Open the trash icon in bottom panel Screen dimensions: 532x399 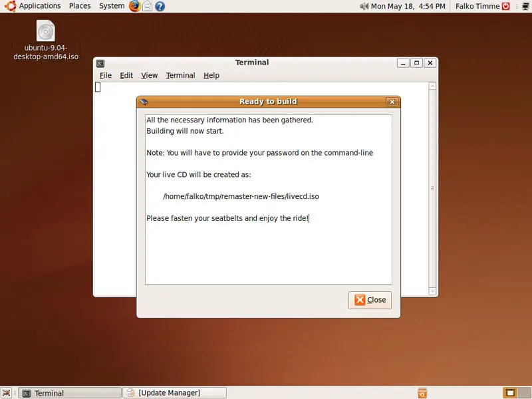pyautogui.click(x=422, y=393)
